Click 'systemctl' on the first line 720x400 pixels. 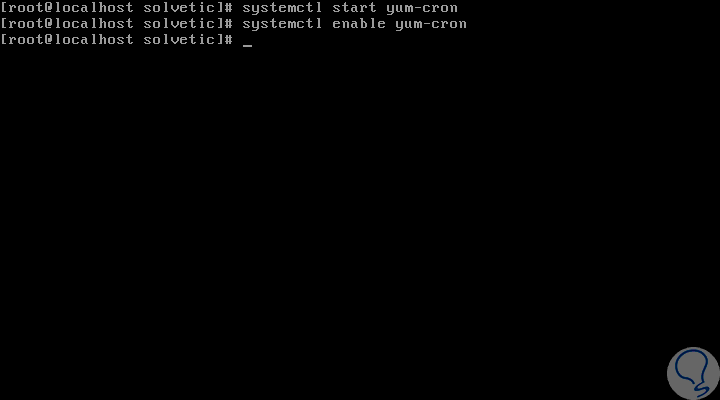[282, 9]
